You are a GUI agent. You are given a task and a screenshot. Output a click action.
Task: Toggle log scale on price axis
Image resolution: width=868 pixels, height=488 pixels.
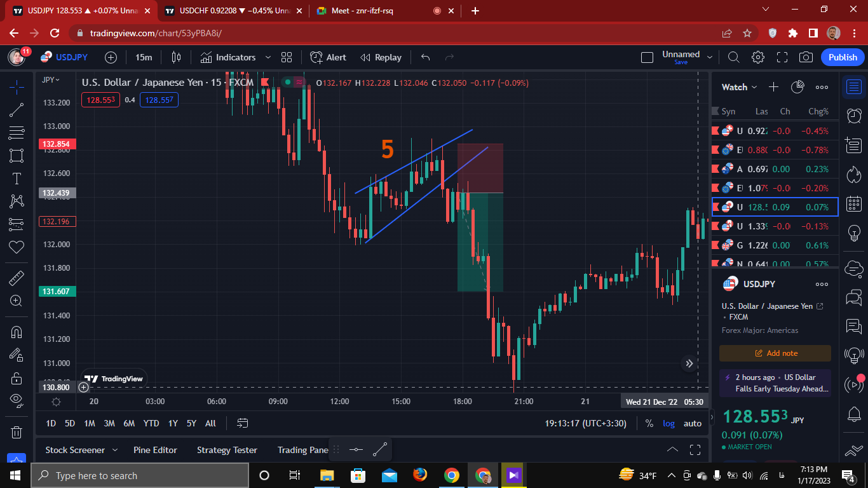click(669, 423)
